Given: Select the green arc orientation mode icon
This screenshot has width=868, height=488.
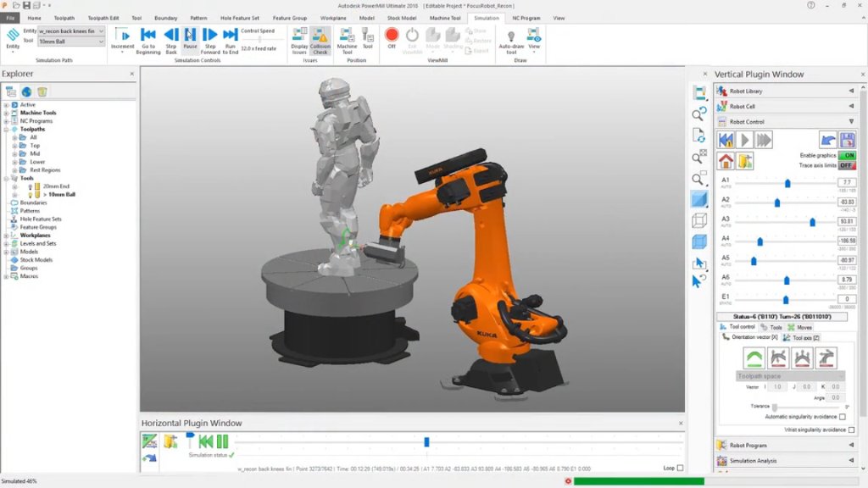Looking at the screenshot, I should coord(754,358).
